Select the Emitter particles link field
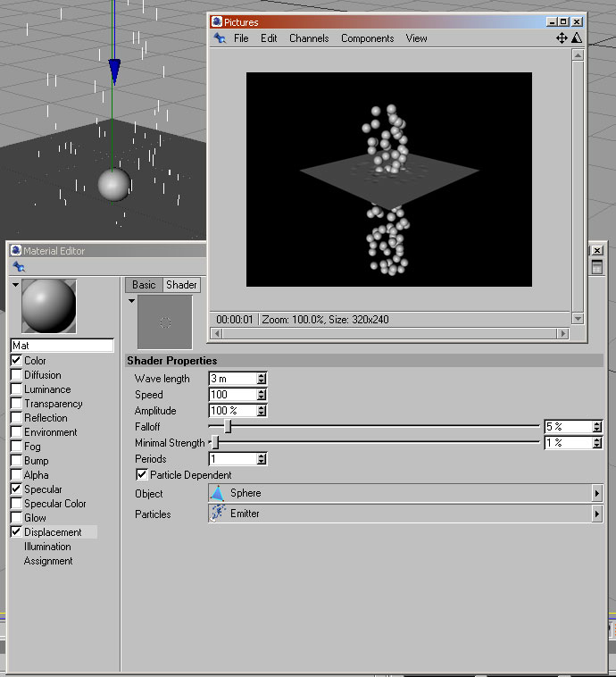This screenshot has width=616, height=677. 405,514
